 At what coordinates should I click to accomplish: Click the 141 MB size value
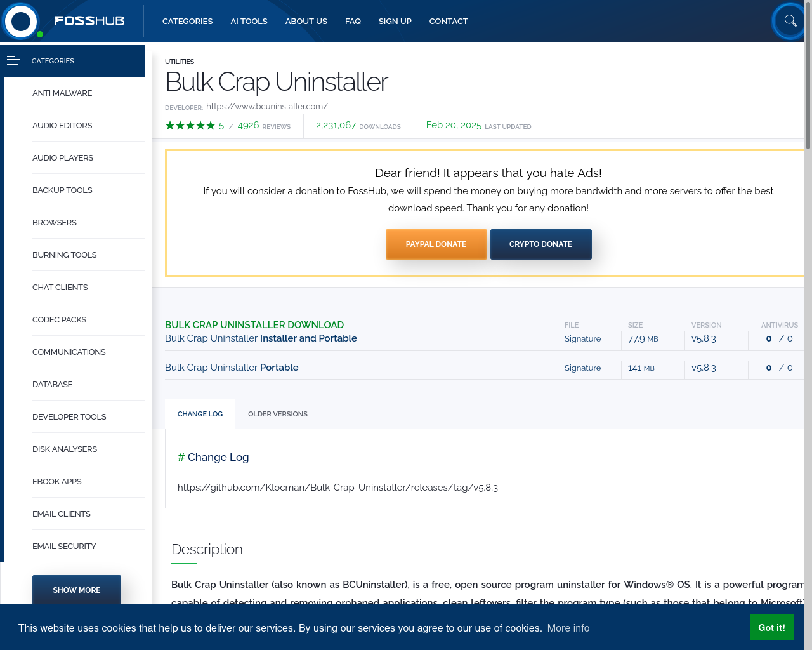[641, 368]
